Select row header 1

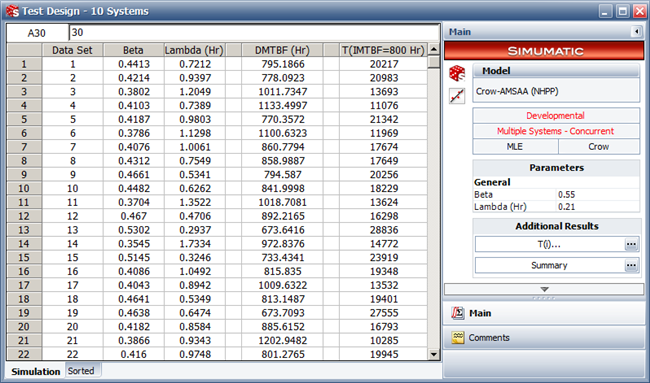[24, 64]
